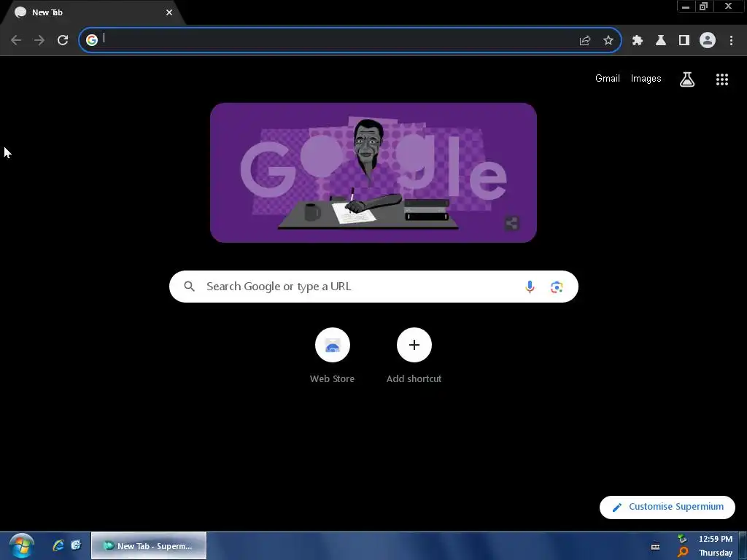Screen dimensions: 747x560
Task: Launch Internet Explorer from the taskbar
Action: pos(58,545)
